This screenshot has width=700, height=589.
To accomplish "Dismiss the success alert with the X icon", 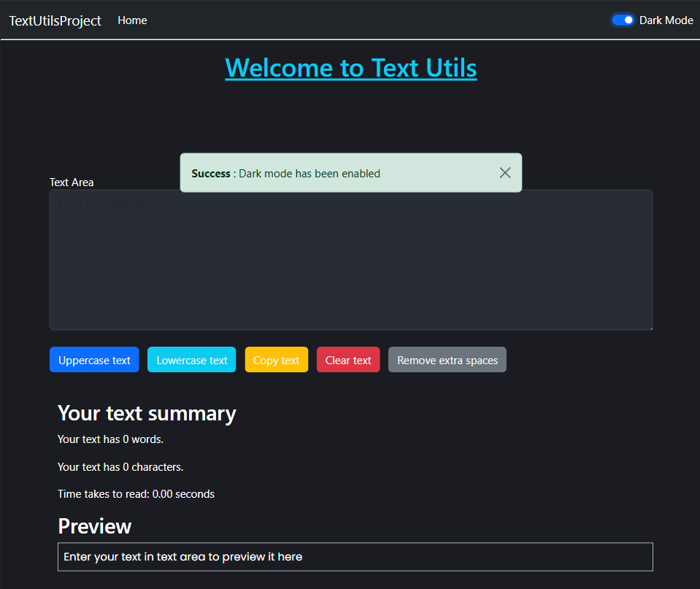I will tap(505, 173).
